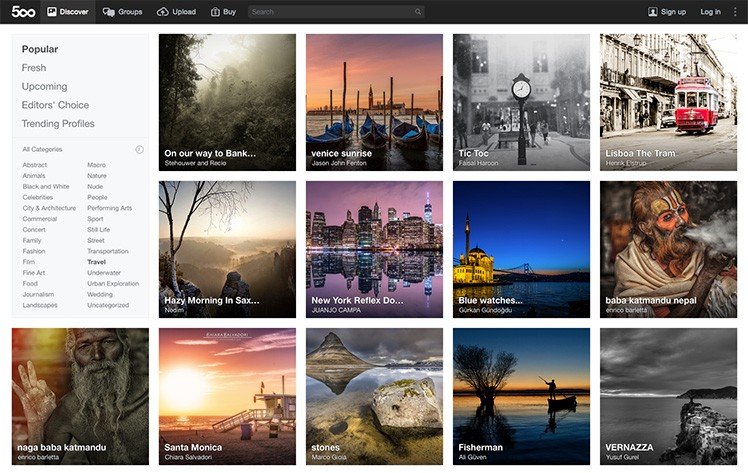
Task: Click the Upload cloud icon
Action: coord(163,12)
